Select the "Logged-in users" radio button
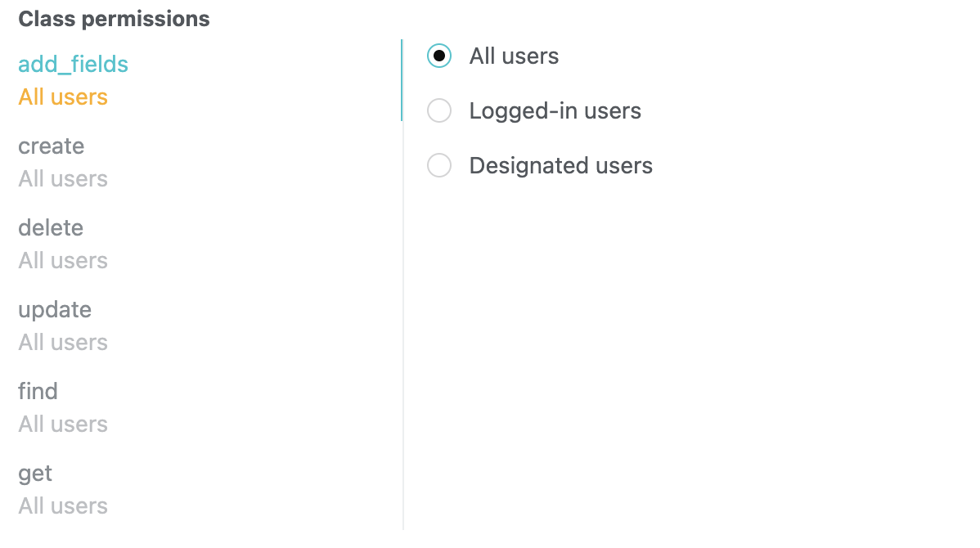 [439, 110]
